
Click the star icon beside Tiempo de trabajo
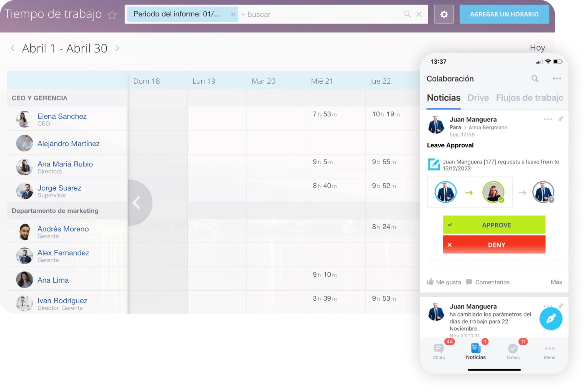tap(112, 15)
